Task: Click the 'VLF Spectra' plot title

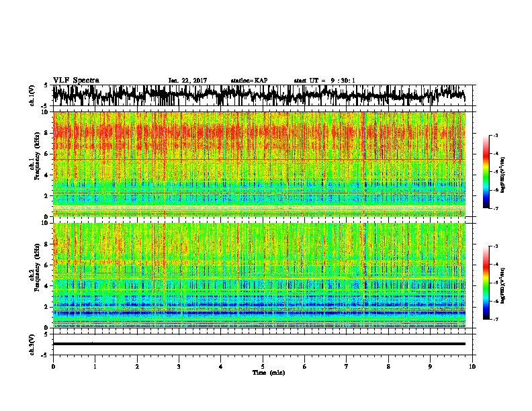Action: point(76,81)
